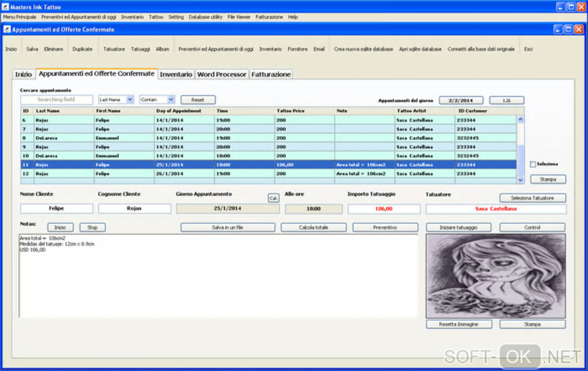Screen dimensions: 588x371
Task: Open the Fatturazione menu in menu bar
Action: (269, 17)
